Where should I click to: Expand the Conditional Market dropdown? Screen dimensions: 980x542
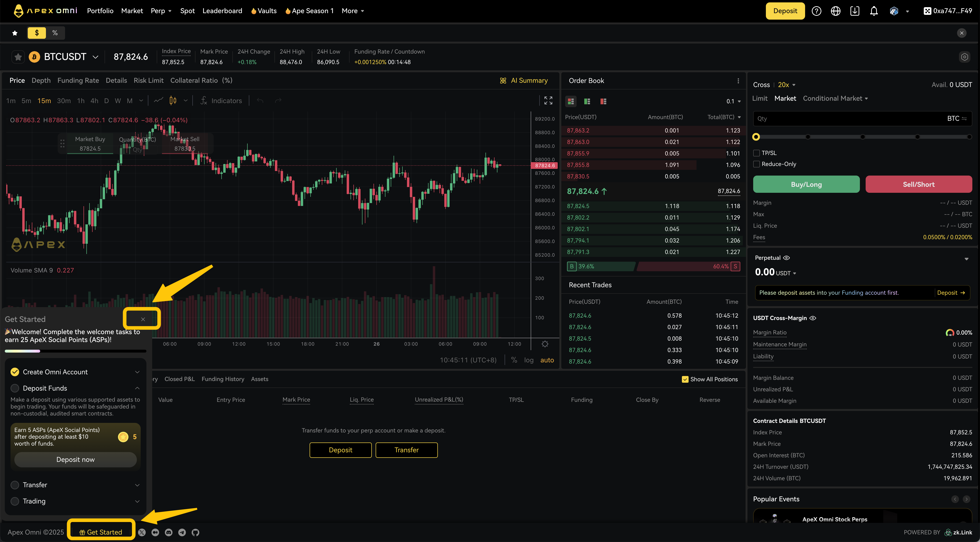[835, 99]
